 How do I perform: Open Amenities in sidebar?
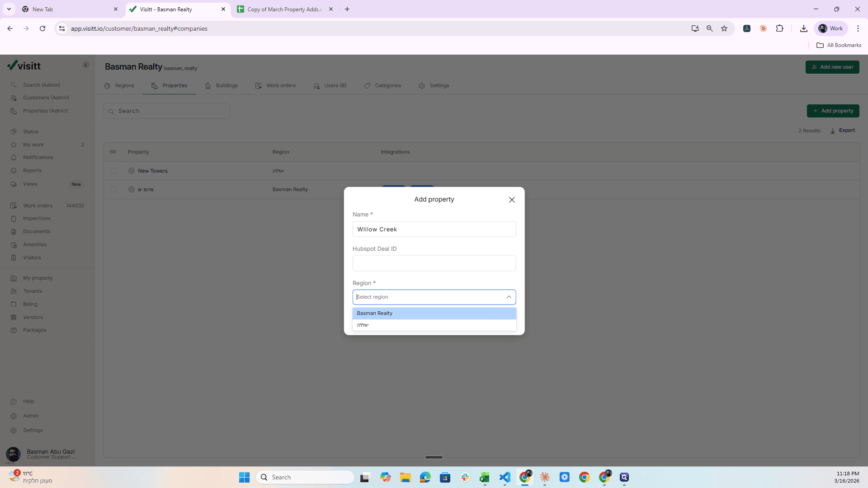point(35,244)
